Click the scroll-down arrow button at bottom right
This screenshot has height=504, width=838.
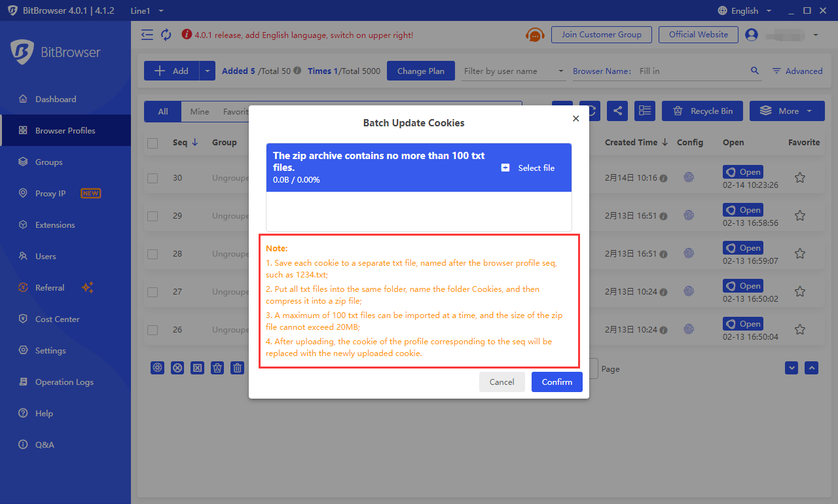pos(792,369)
